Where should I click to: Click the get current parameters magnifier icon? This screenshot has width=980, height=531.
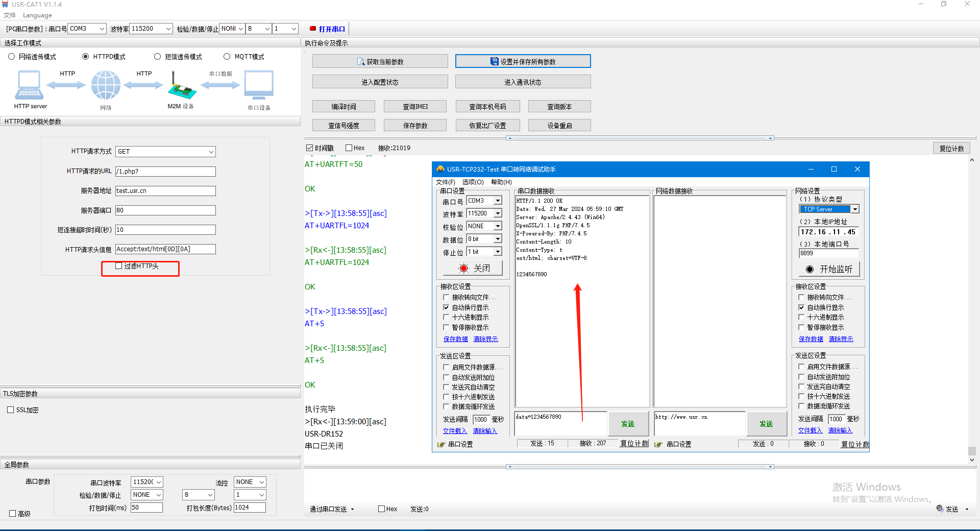(x=361, y=62)
